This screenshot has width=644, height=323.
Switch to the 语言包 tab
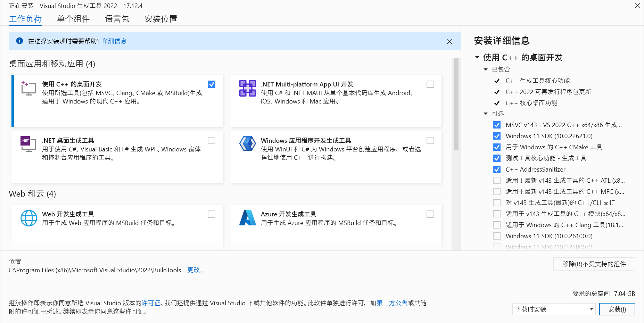point(117,19)
